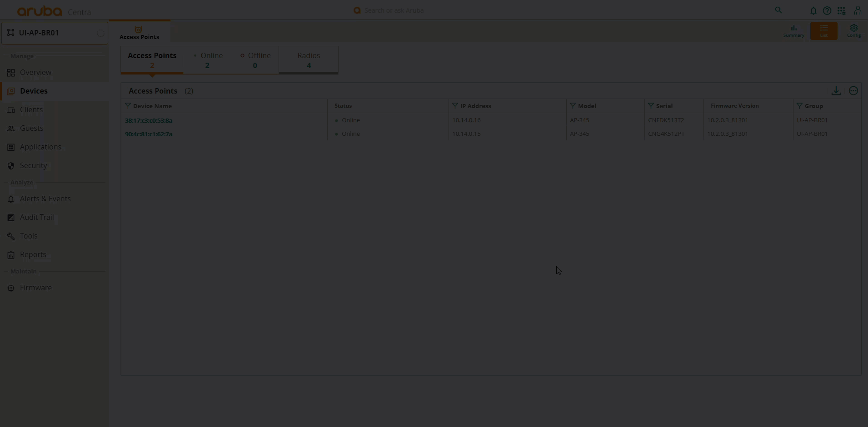Filter by Device Name column icon
The height and width of the screenshot is (427, 868).
pos(128,106)
